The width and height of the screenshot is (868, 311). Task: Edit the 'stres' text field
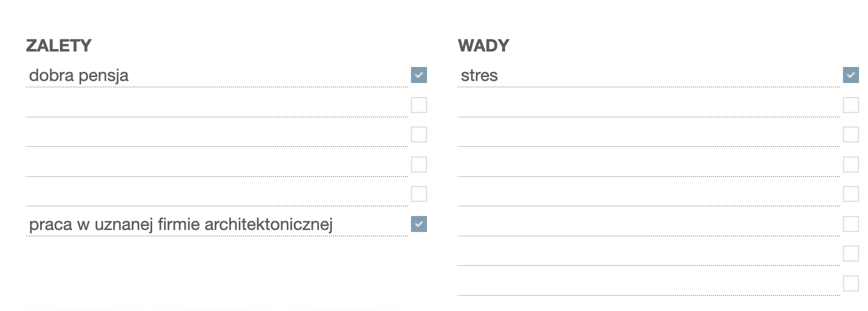click(649, 75)
